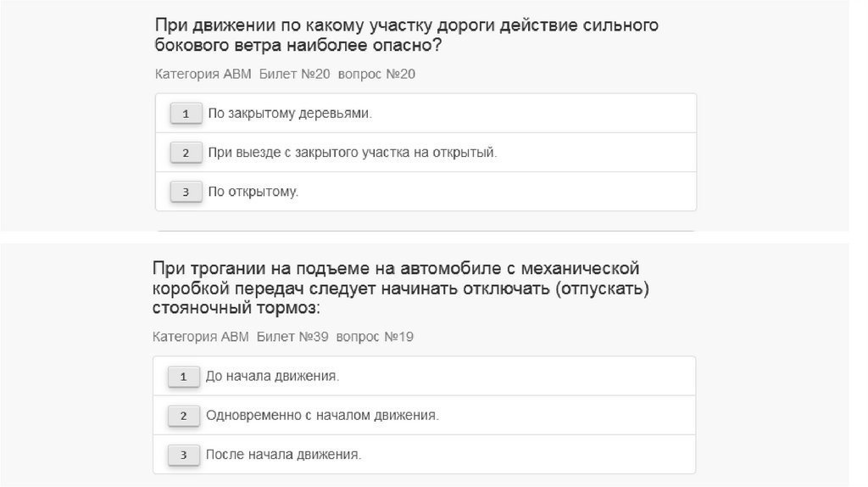Click button 3 next to 'После начала движения'
The width and height of the screenshot is (868, 487).
pos(183,455)
